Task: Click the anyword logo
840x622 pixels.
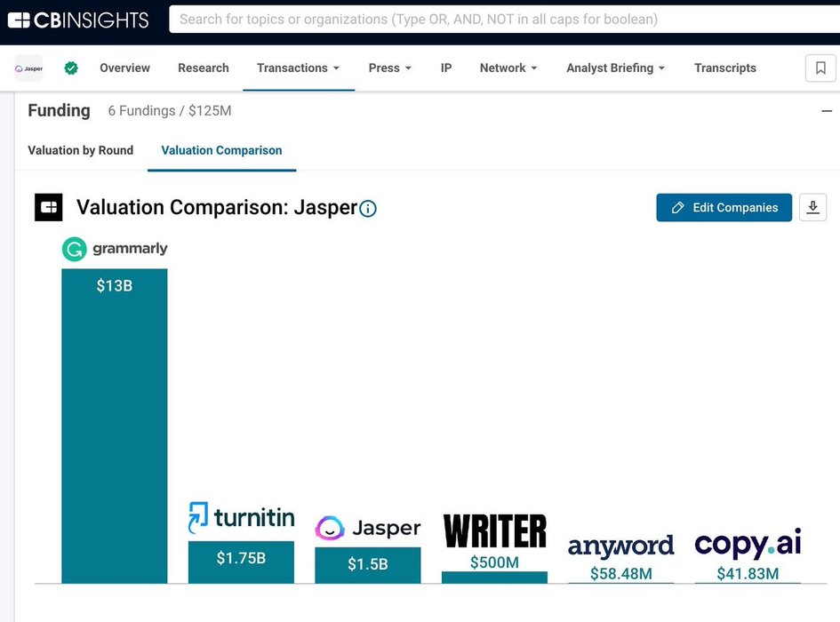Action: coord(621,546)
